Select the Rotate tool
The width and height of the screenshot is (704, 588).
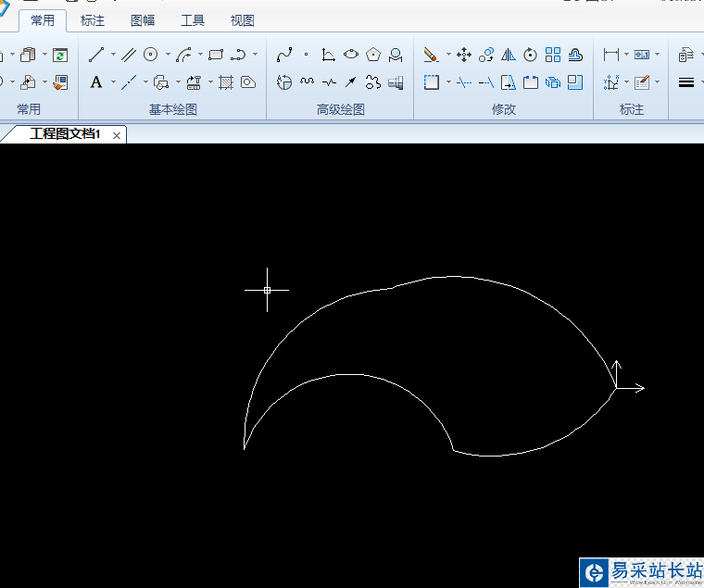coord(530,55)
